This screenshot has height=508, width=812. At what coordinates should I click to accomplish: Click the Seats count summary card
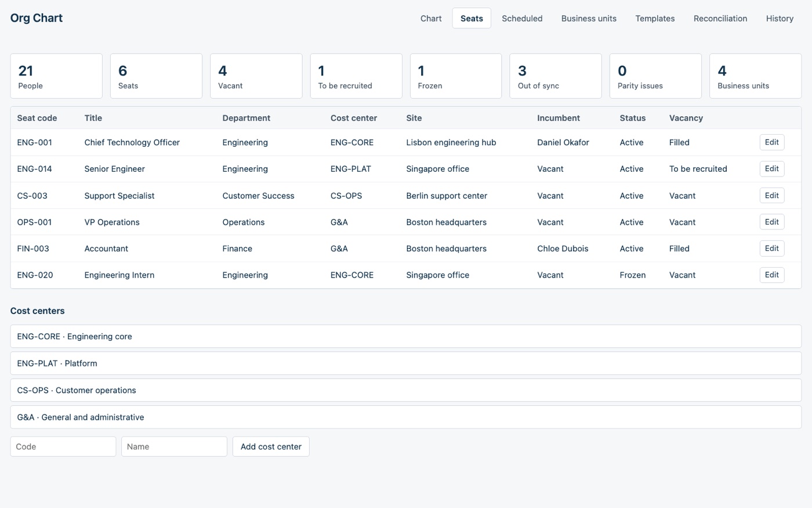[x=156, y=76]
